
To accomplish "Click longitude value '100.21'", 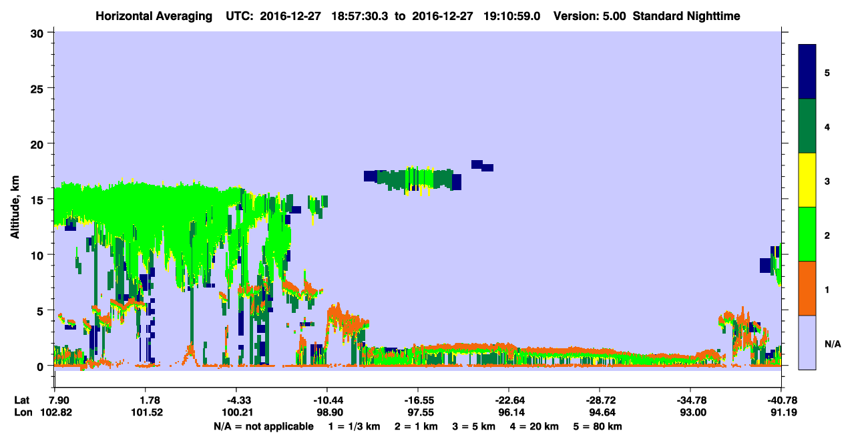I will [236, 412].
